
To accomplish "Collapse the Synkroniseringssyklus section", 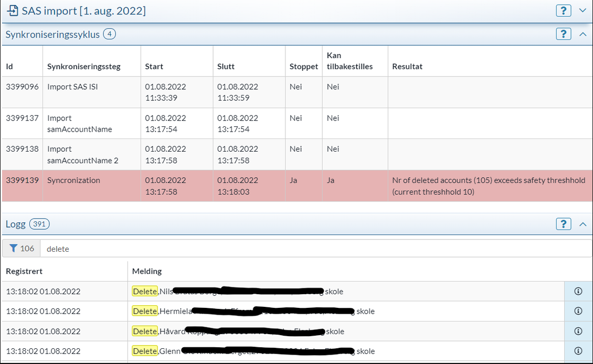I will (x=583, y=34).
